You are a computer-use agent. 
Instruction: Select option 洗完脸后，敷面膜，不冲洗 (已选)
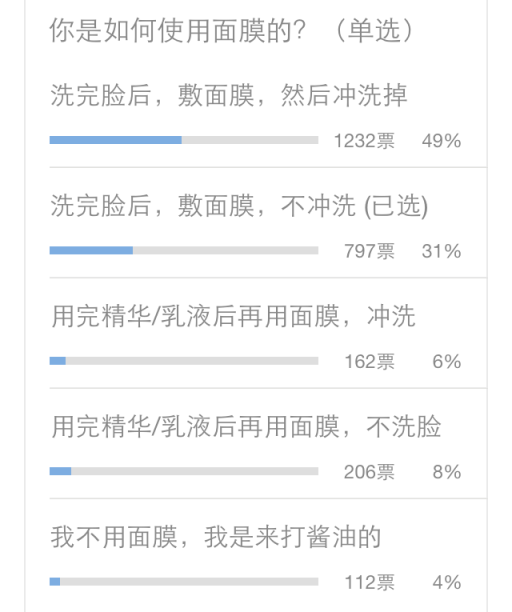point(239,206)
